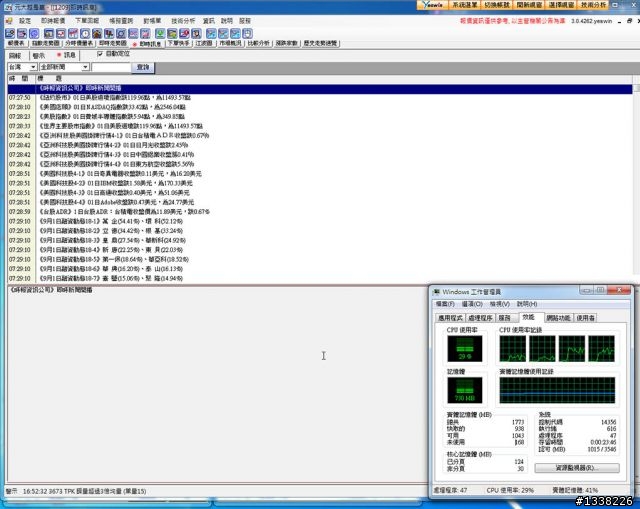Switch to 應用程式 tab in Task Manager
This screenshot has width=640, height=509.
pos(450,318)
